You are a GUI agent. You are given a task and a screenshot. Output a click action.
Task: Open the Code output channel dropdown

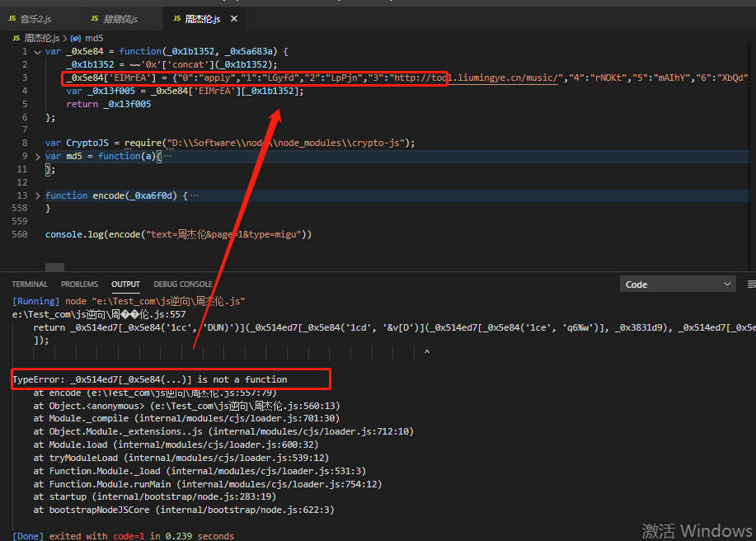[x=678, y=285]
